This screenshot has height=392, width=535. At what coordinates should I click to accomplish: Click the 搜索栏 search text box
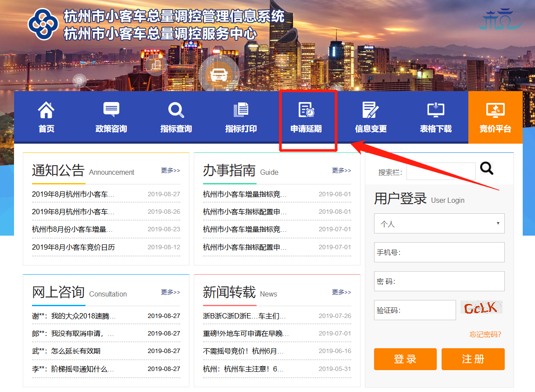[441, 171]
